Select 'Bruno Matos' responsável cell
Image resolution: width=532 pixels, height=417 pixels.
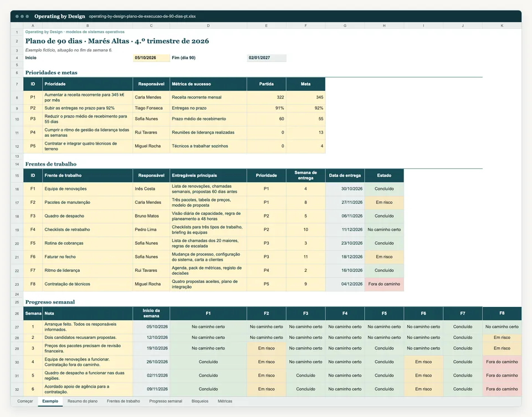pyautogui.click(x=151, y=216)
